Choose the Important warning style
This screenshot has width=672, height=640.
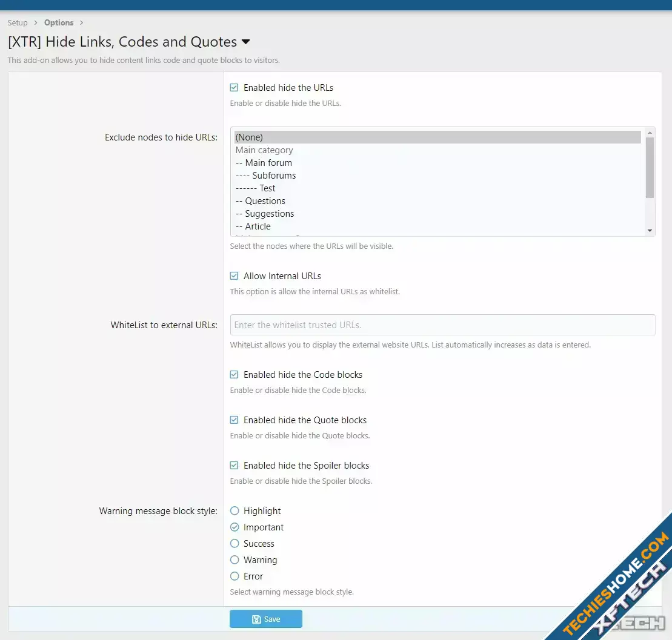pos(235,527)
